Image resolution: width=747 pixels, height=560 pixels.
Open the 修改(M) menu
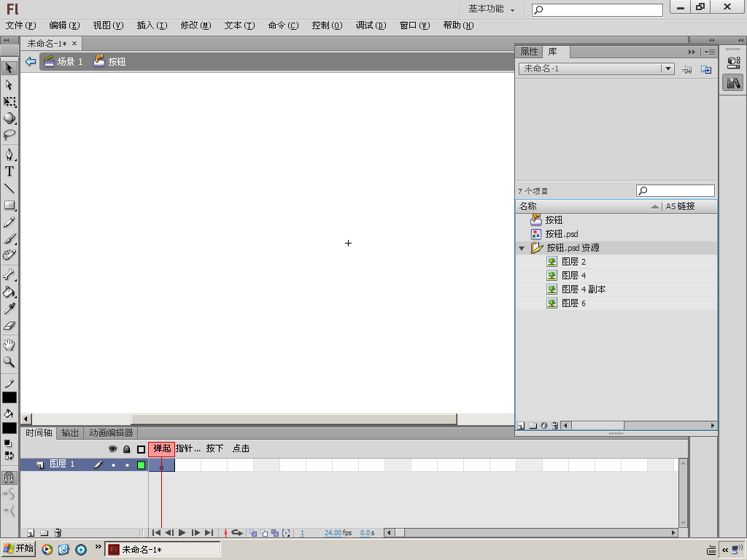(x=196, y=26)
